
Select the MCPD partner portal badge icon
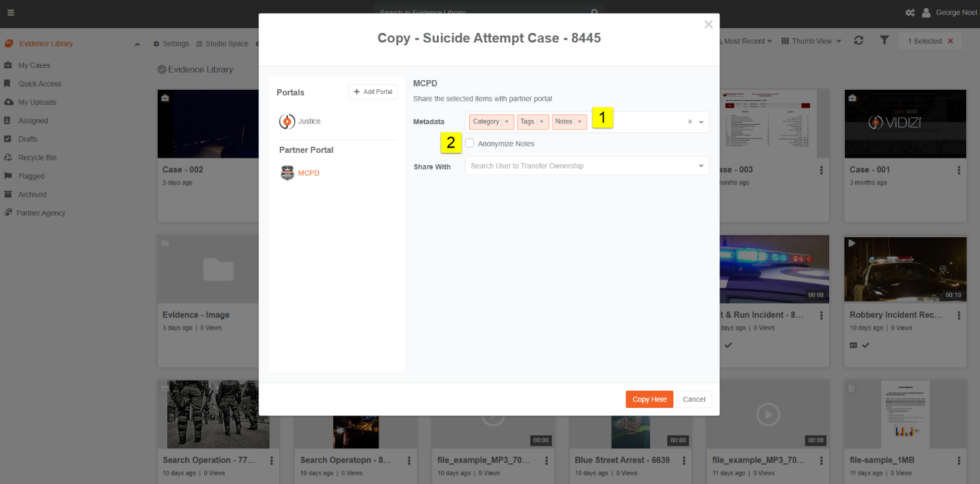click(x=287, y=173)
